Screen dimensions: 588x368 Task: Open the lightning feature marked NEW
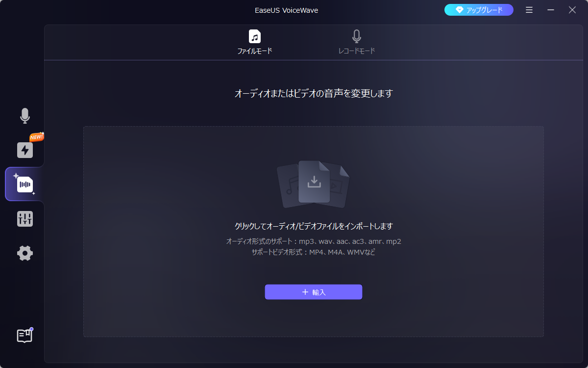[x=24, y=150]
